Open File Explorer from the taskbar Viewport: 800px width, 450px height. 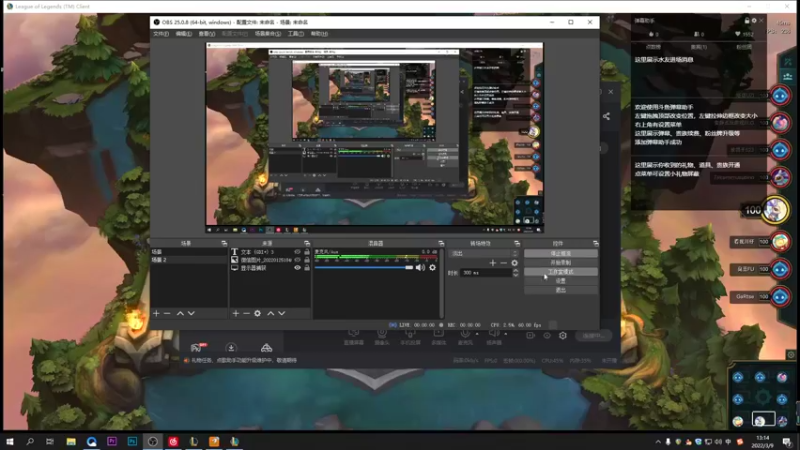pos(71,441)
